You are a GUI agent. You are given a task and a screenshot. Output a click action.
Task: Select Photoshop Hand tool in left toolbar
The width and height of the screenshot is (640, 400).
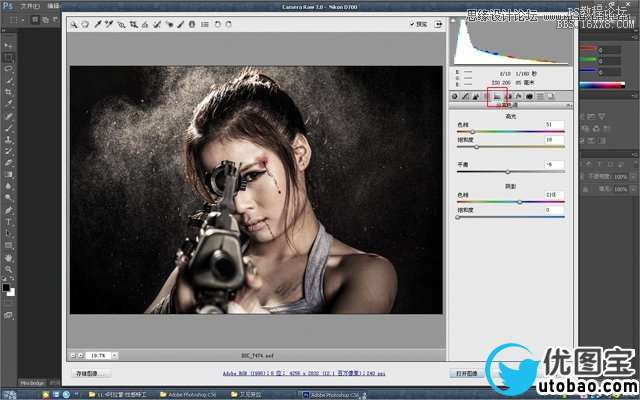9,258
